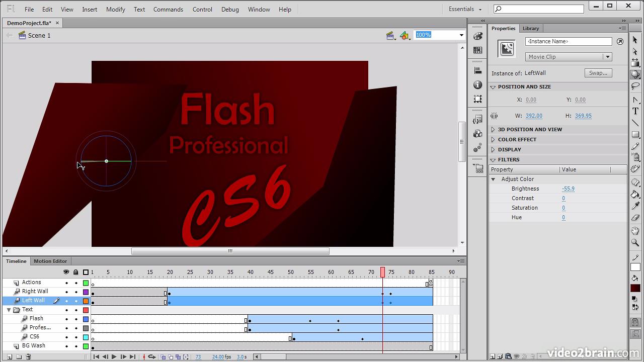Open the Color panel palette icon

click(478, 36)
